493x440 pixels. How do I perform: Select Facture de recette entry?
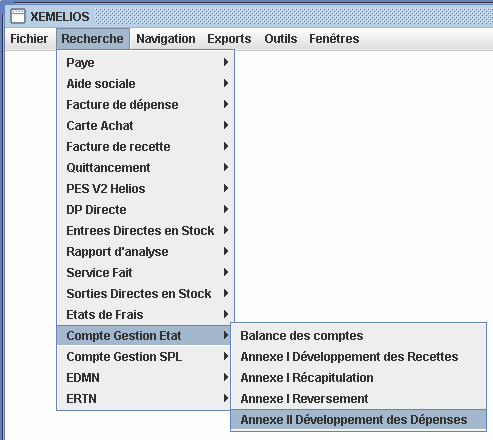146,146
